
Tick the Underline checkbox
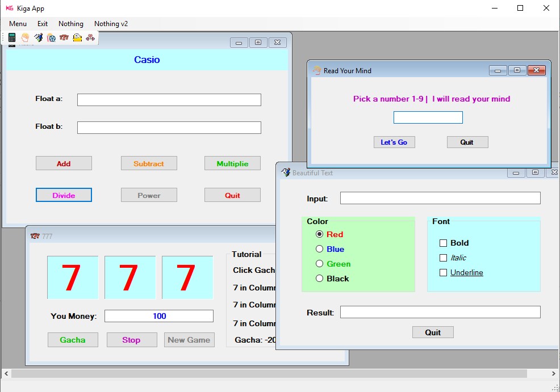coord(444,272)
